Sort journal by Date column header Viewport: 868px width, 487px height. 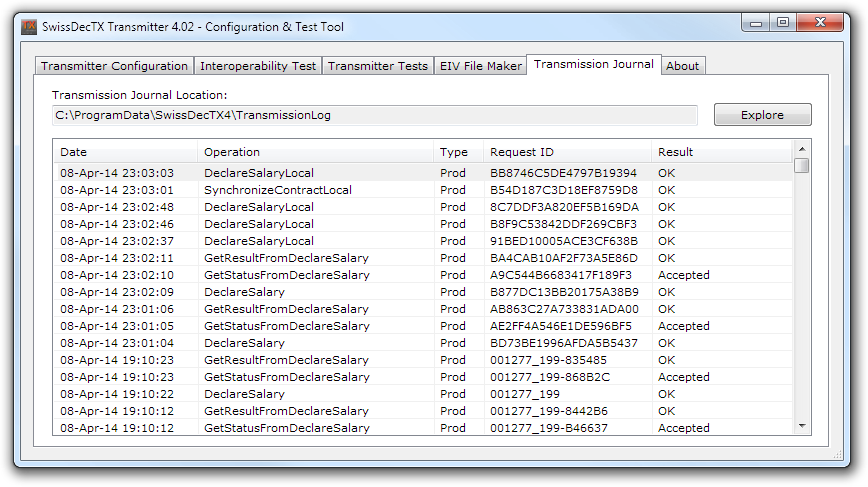pyautogui.click(x=125, y=152)
